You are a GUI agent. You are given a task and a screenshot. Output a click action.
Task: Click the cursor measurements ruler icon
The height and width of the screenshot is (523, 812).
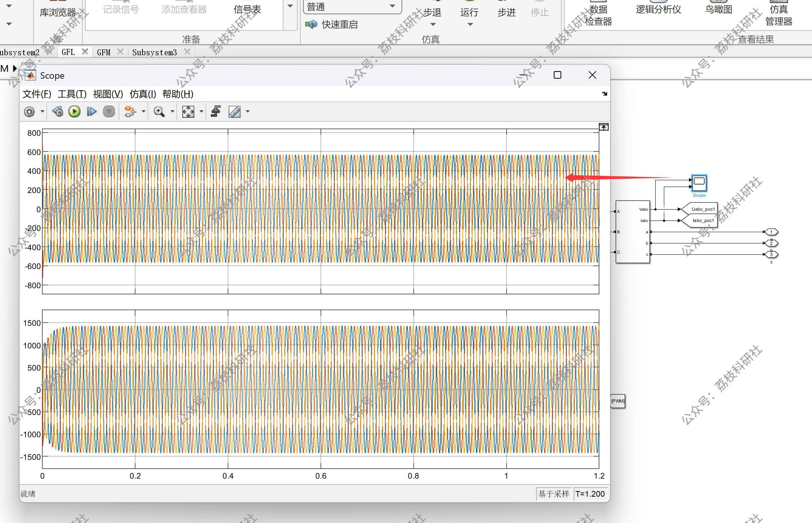click(235, 111)
